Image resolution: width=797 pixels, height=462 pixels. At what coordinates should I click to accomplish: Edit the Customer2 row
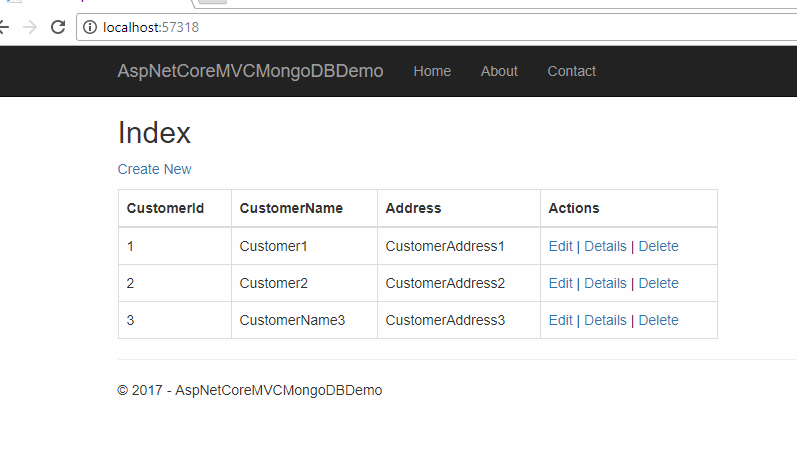coord(561,283)
